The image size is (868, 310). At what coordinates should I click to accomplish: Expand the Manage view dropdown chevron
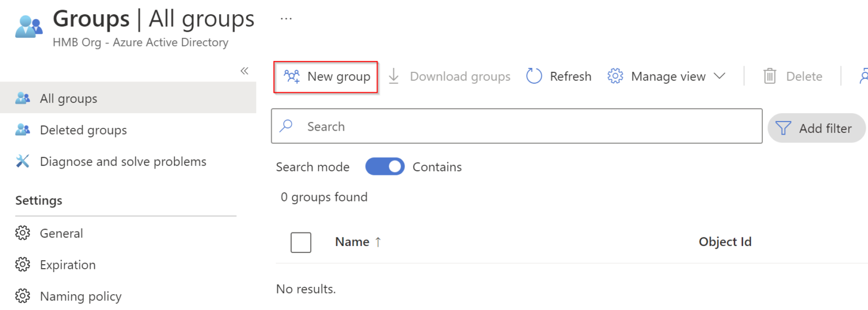[719, 76]
